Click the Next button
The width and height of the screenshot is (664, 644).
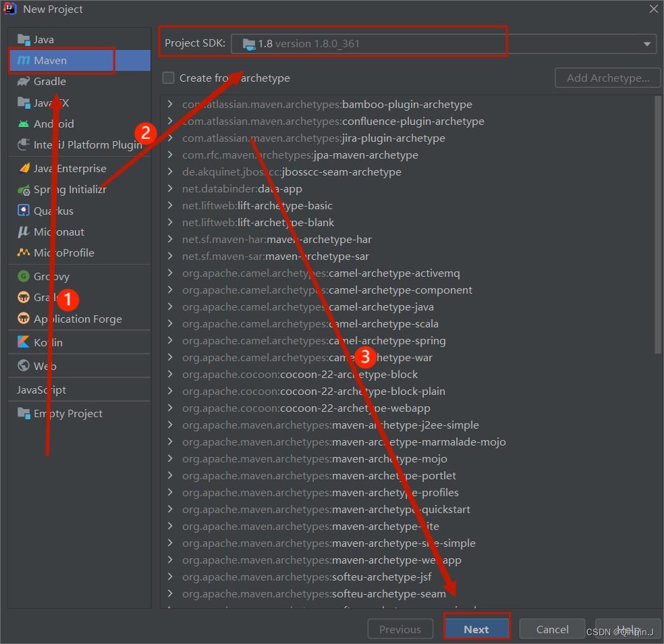(476, 629)
